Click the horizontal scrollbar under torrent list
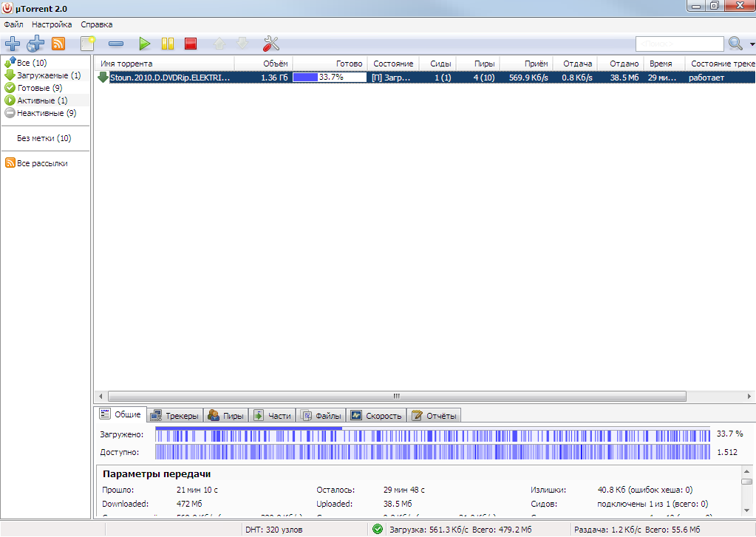Screen dimensions: 756x537 pyautogui.click(x=396, y=396)
